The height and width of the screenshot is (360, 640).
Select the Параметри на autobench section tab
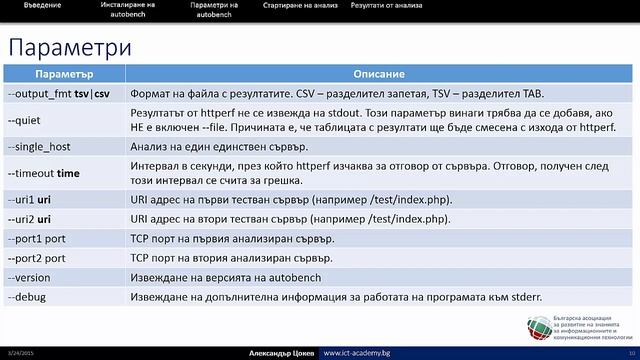point(214,10)
